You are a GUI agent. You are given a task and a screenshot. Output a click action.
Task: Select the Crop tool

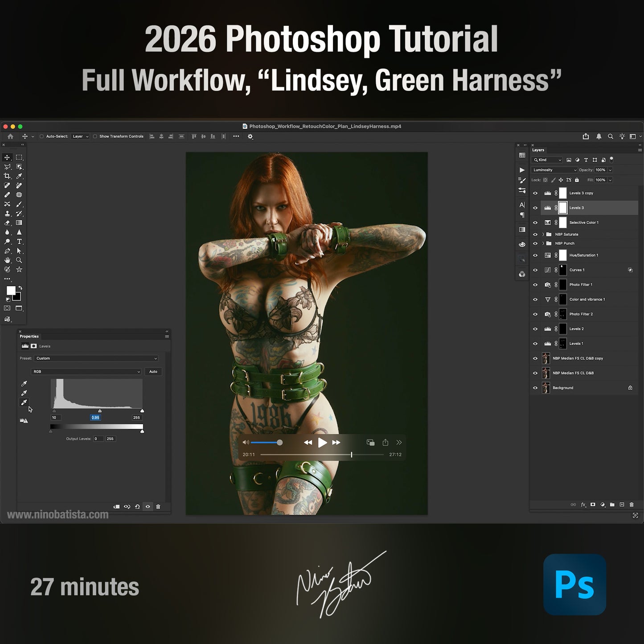[x=7, y=176]
